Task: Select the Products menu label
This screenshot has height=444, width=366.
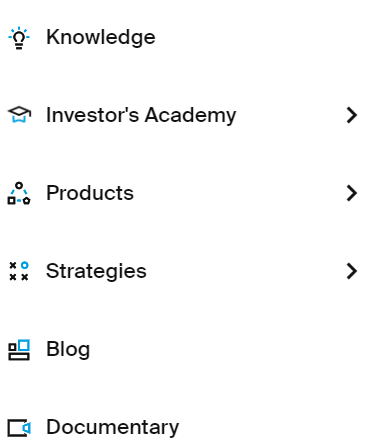Action: [90, 193]
